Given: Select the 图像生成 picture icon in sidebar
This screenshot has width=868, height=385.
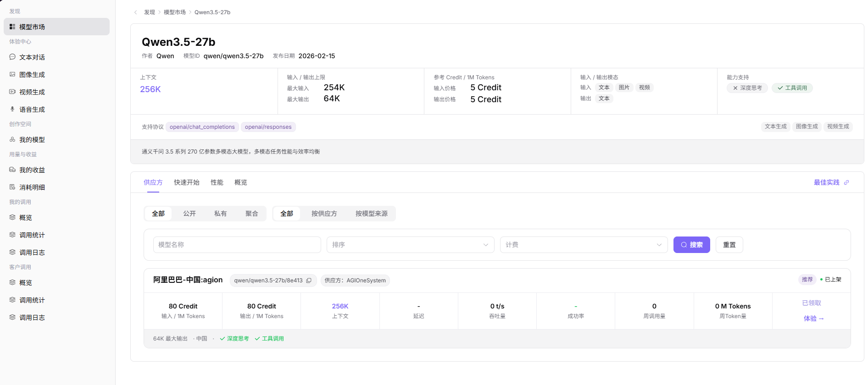Looking at the screenshot, I should click(x=12, y=74).
